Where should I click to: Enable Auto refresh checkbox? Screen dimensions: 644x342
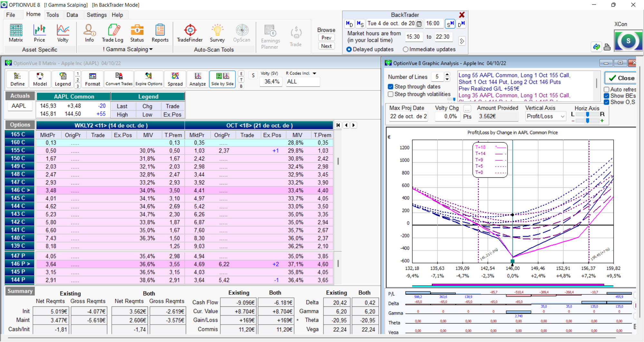coord(607,89)
